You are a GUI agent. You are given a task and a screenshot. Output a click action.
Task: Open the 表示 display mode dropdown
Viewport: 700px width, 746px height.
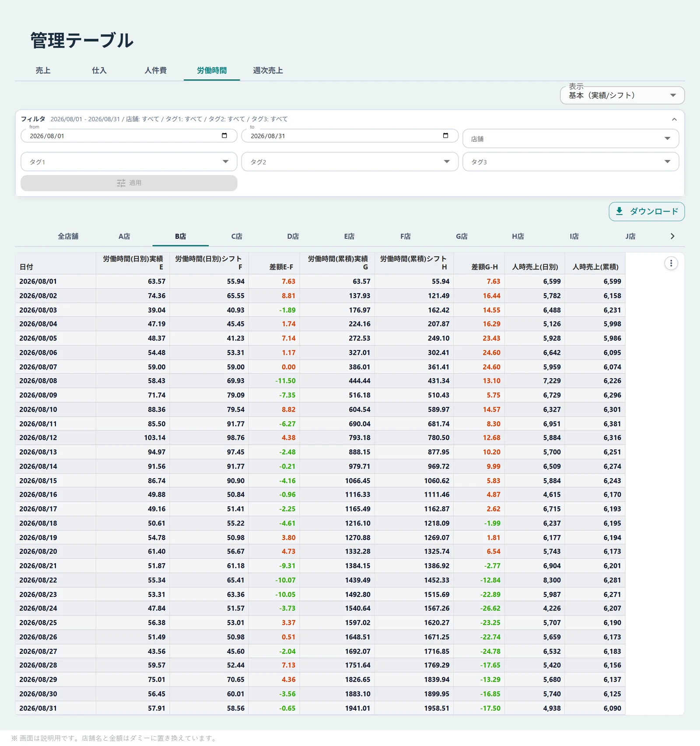622,95
